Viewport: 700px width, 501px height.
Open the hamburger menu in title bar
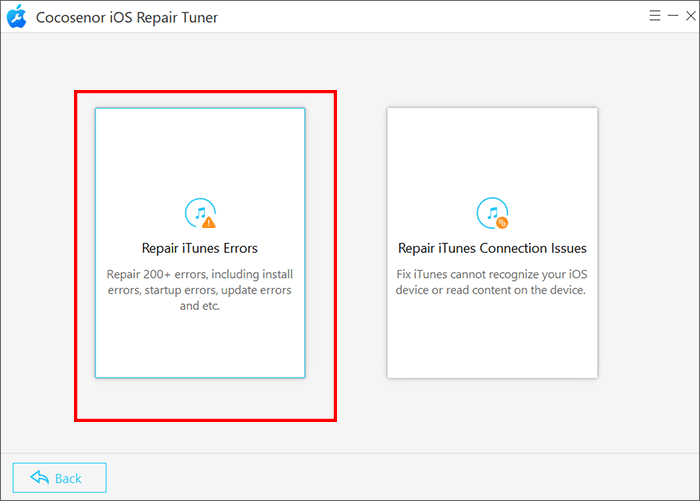pyautogui.click(x=654, y=16)
